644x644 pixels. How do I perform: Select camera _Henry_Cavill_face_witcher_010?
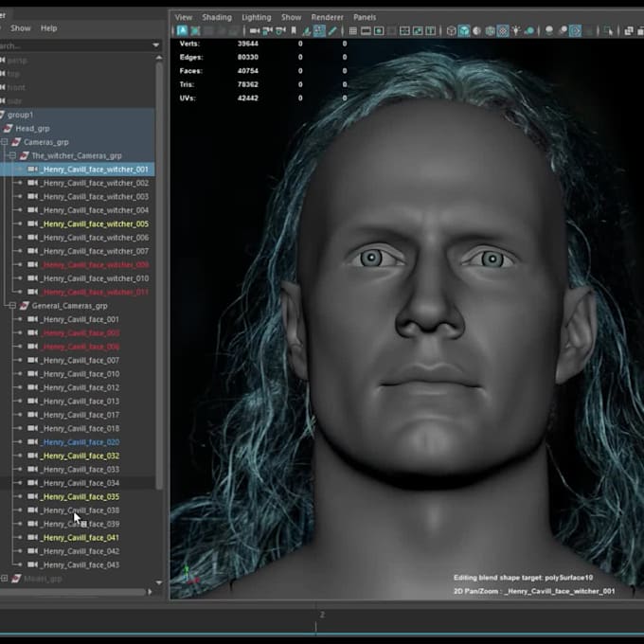tap(95, 278)
